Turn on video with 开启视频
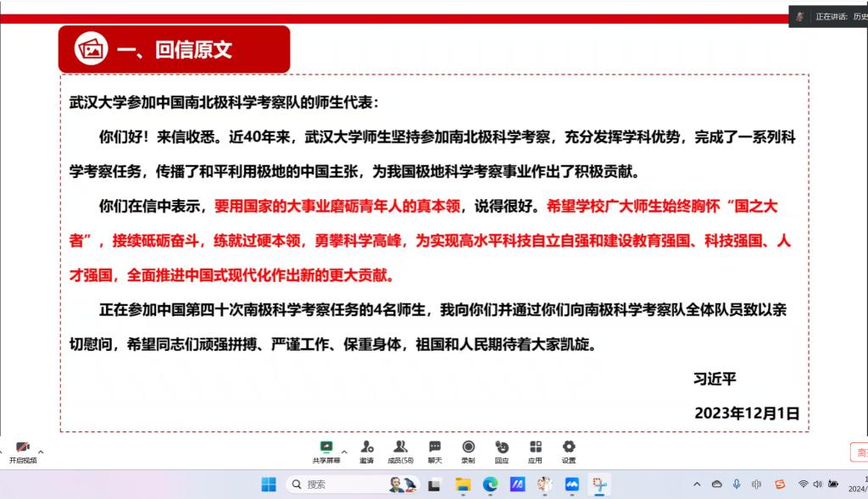This screenshot has height=499, width=868. point(23,450)
